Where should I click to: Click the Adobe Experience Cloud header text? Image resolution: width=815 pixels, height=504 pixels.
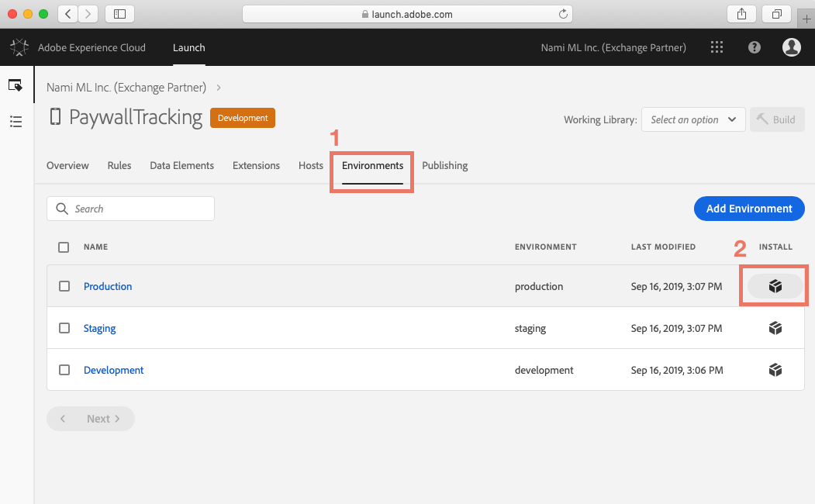92,47
